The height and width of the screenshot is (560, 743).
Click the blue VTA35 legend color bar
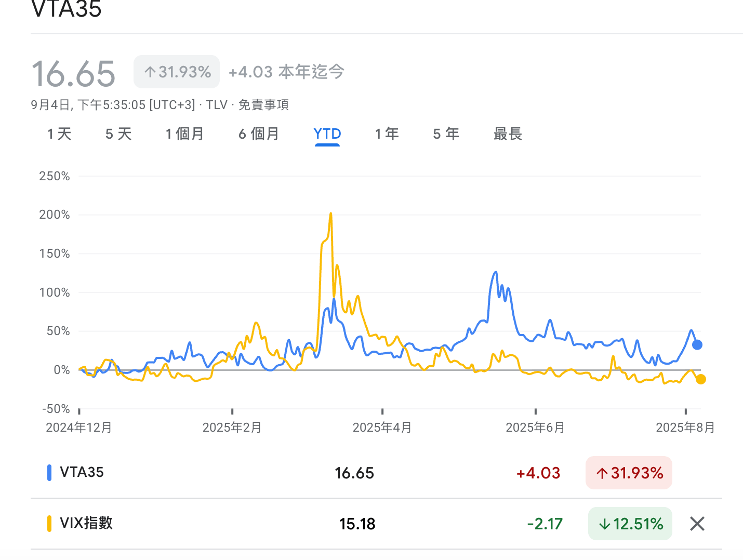coord(49,473)
